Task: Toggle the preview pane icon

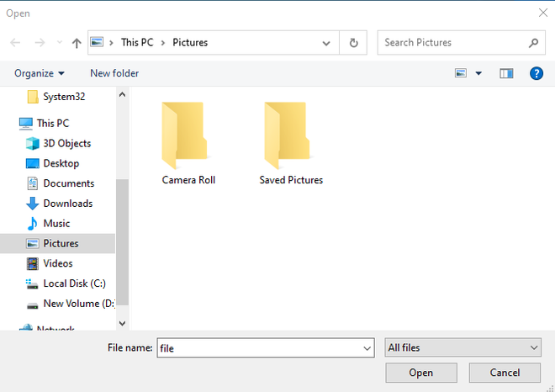Action: tap(506, 73)
